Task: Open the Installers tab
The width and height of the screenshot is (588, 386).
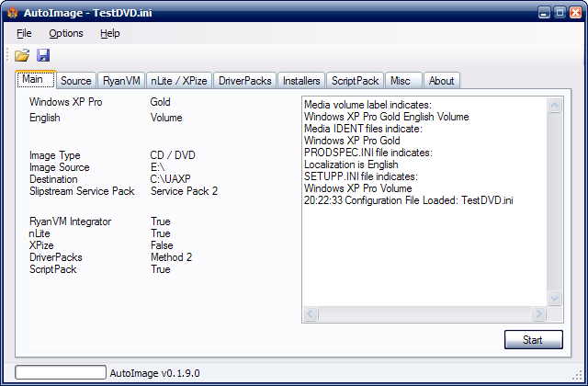Action: point(301,81)
